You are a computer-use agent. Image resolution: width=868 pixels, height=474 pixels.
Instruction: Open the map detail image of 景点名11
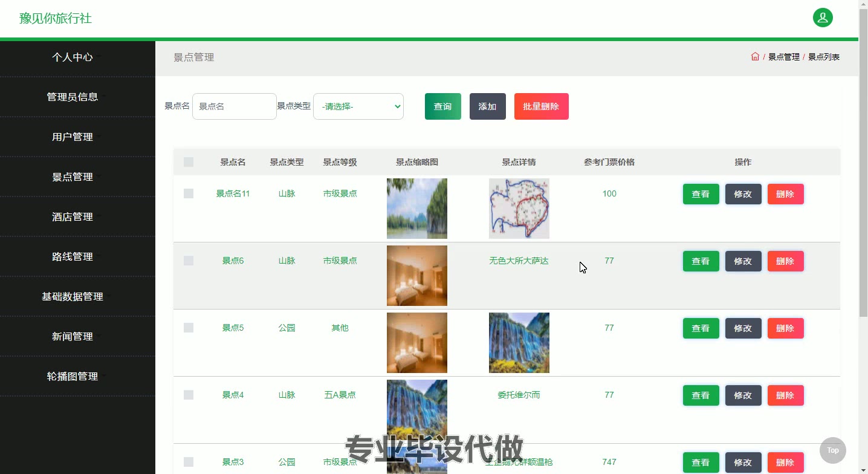coord(519,209)
